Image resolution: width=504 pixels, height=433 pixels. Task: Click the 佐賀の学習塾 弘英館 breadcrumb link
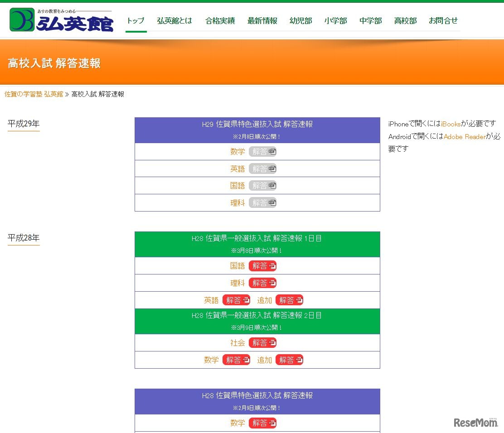pyautogui.click(x=34, y=94)
